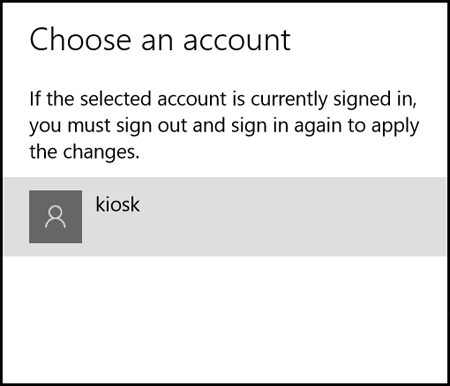Click the person silhouette in gray tile
The width and height of the screenshot is (450, 386).
click(x=55, y=217)
